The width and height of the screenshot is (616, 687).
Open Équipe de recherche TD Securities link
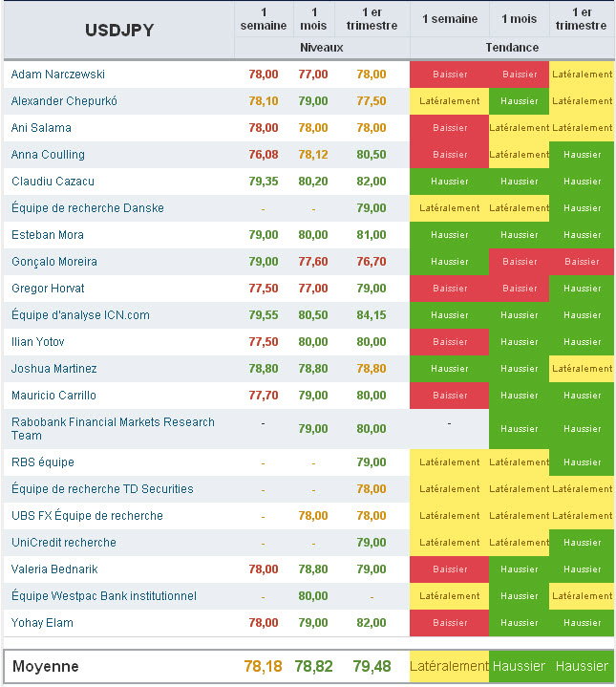pyautogui.click(x=102, y=488)
